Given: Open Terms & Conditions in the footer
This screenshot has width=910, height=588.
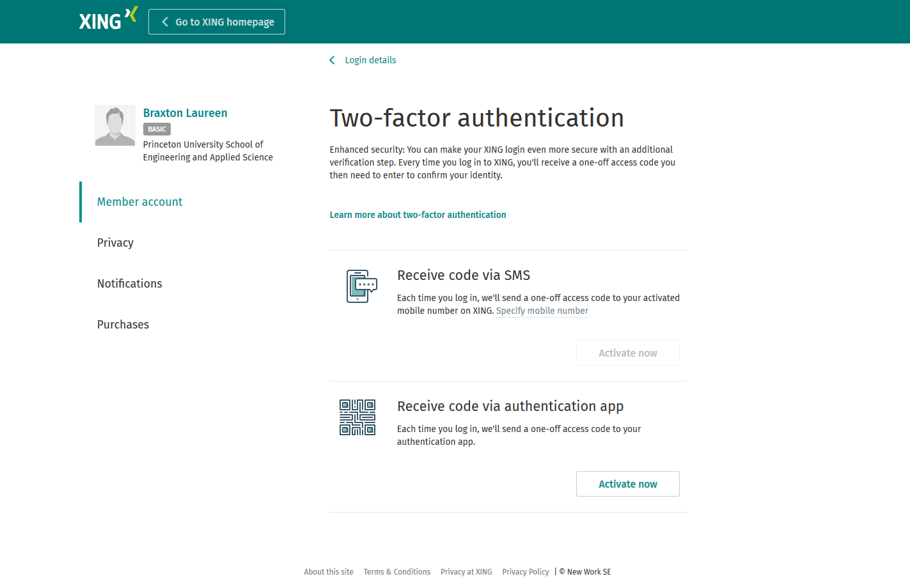Looking at the screenshot, I should click(x=397, y=572).
